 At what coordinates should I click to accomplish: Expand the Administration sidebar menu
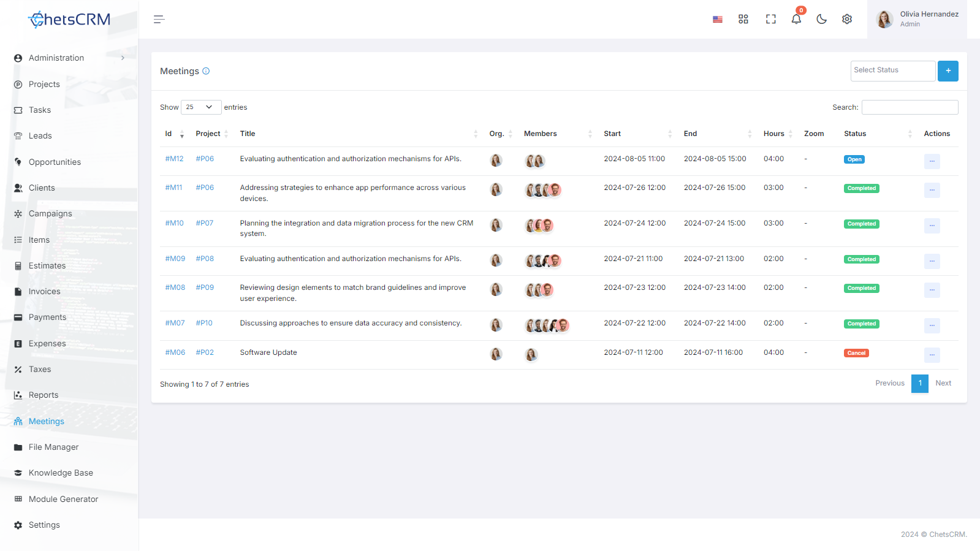coord(69,58)
